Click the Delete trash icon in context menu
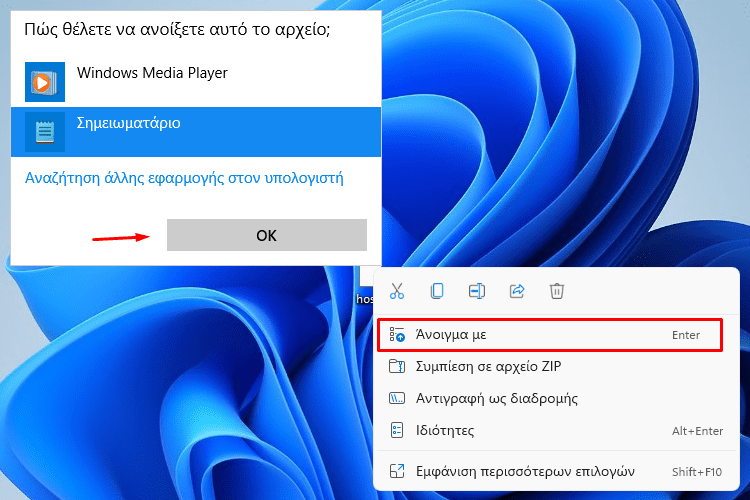The image size is (750, 500). [x=557, y=291]
